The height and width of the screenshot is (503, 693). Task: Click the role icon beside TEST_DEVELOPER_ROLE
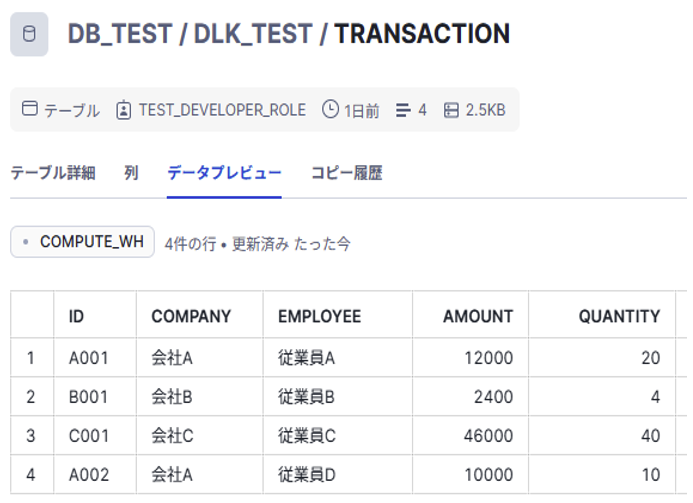(x=124, y=110)
